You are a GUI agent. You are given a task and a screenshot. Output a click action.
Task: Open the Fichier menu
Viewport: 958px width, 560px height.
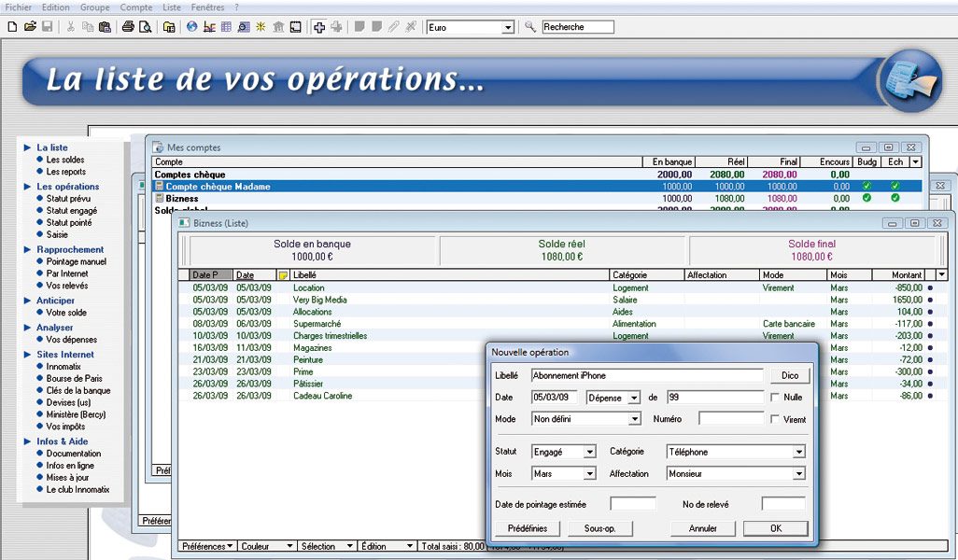pos(19,7)
